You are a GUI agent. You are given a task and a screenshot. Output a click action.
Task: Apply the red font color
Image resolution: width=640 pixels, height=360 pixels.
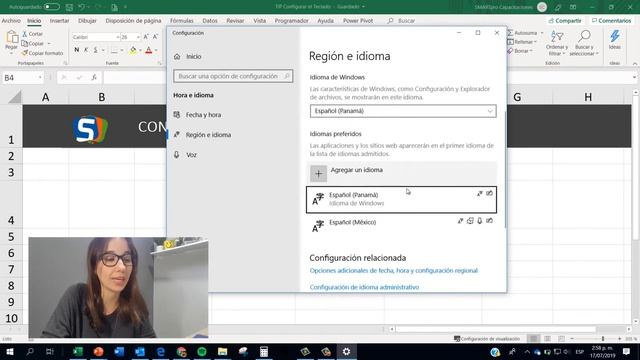pos(149,50)
